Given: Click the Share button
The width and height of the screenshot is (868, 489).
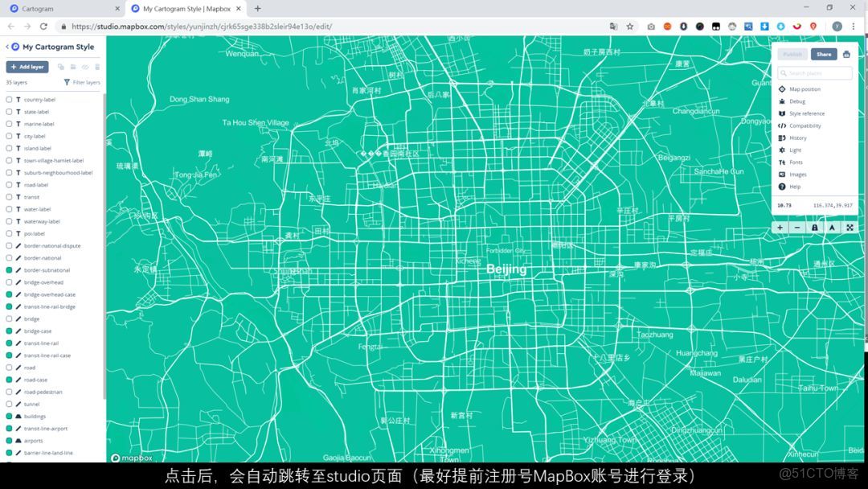Looking at the screenshot, I should pyautogui.click(x=824, y=54).
